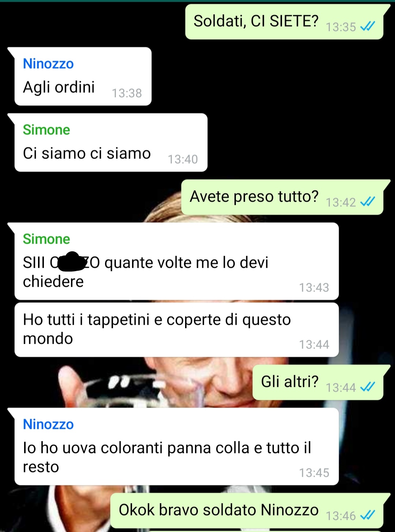Select the 'Gli altri?' outgoing message
The height and width of the screenshot is (532, 395).
click(x=318, y=382)
